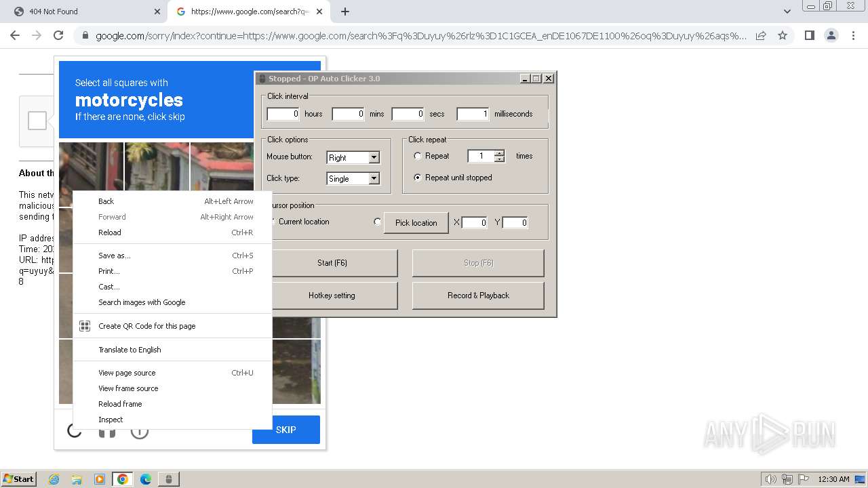
Task: Click the repeat times number field
Action: click(x=481, y=156)
